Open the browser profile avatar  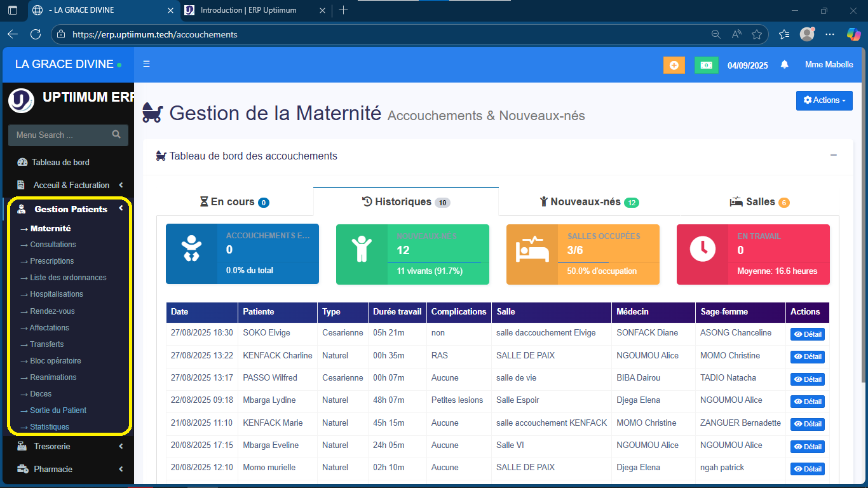tap(807, 34)
